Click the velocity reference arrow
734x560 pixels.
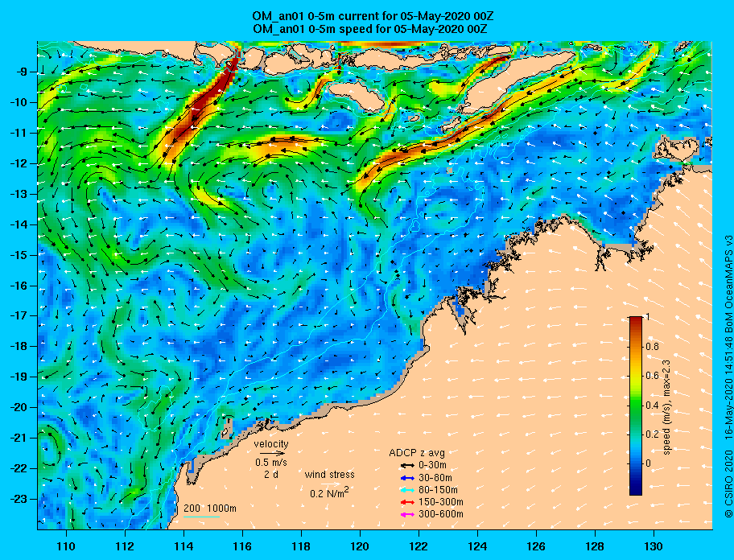(x=273, y=453)
